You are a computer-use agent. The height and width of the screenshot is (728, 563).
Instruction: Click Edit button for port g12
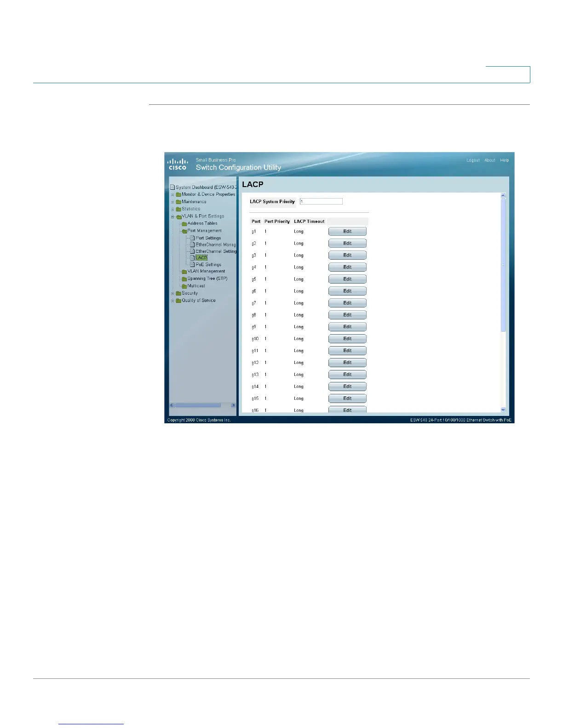(x=347, y=363)
